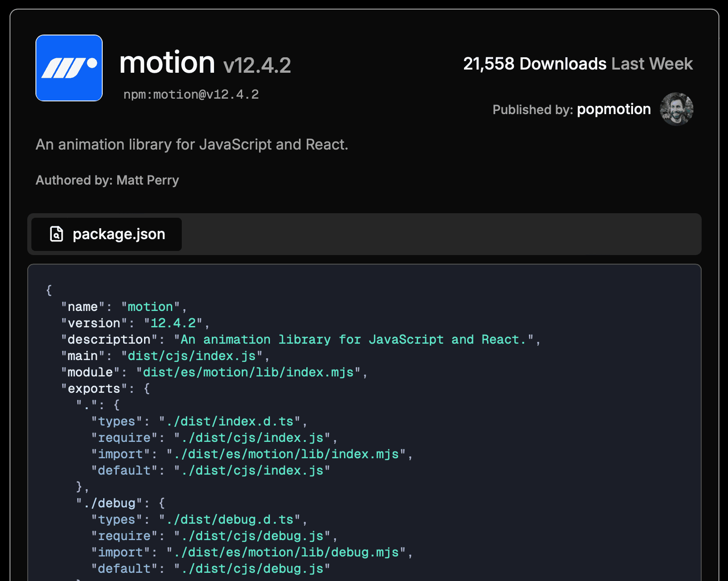Click the author Matt Perry
Image resolution: width=728 pixels, height=581 pixels.
pos(147,180)
